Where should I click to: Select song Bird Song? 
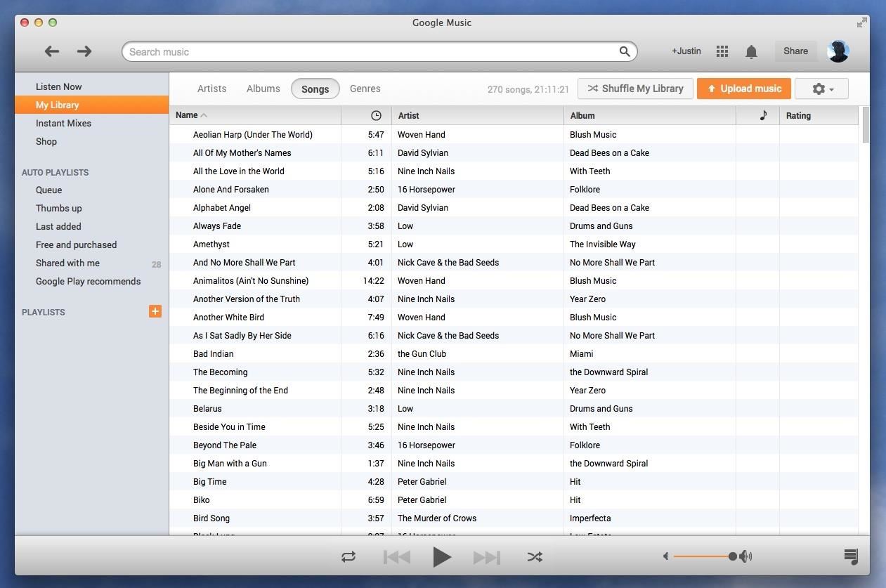tap(211, 518)
